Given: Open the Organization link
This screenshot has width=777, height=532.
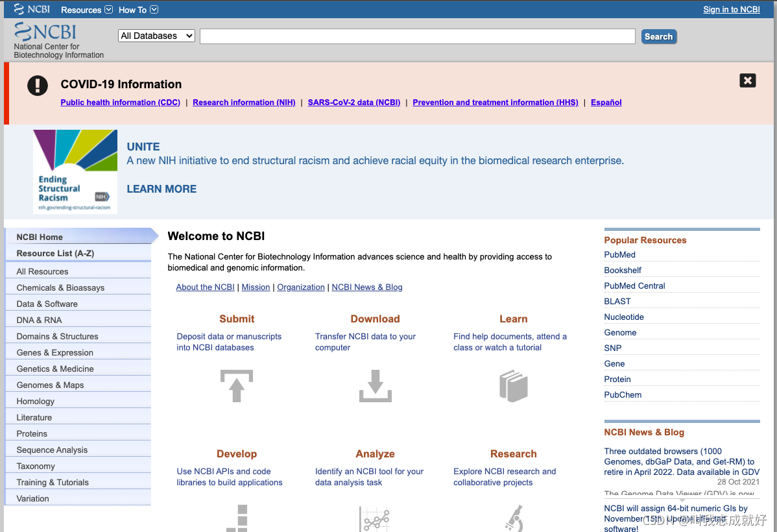Looking at the screenshot, I should point(301,287).
